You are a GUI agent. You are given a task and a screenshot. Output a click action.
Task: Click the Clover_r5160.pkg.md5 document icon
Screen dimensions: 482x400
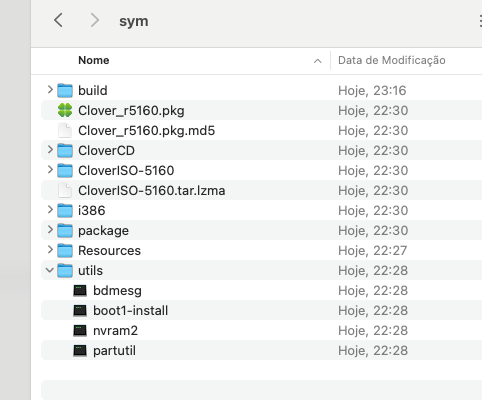click(x=65, y=130)
